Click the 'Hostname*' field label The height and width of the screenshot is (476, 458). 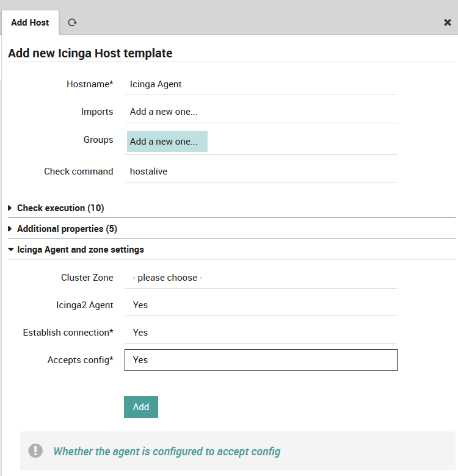coord(90,84)
